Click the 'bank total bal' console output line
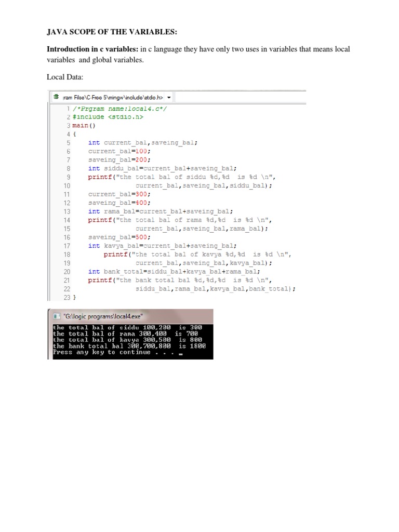Image resolution: width=399 pixels, height=532 pixels. [x=129, y=346]
